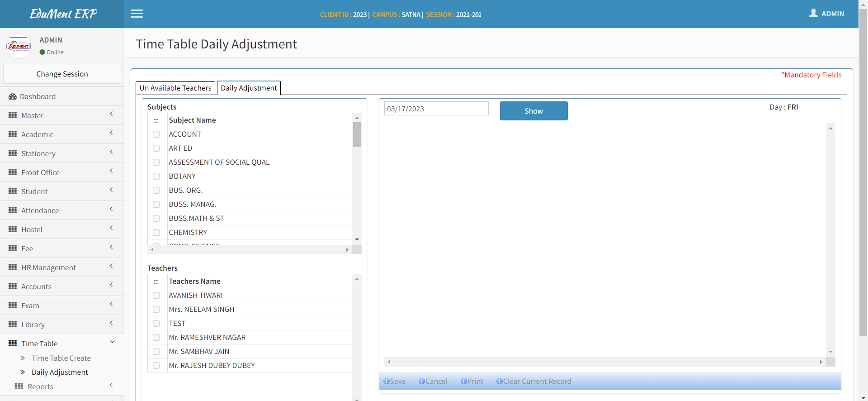Click the EduMent logo avatar in sidebar

[19, 46]
